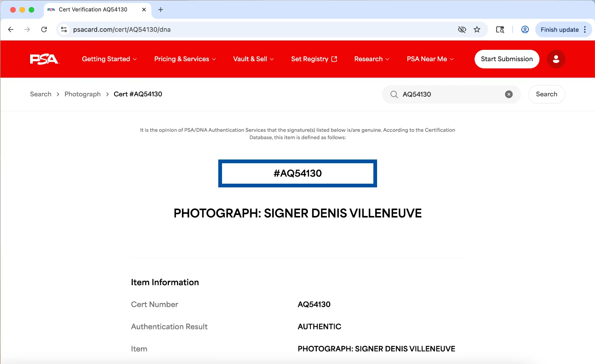Viewport: 595px width, 364px height.
Task: Open new browser tab with plus
Action: (161, 10)
